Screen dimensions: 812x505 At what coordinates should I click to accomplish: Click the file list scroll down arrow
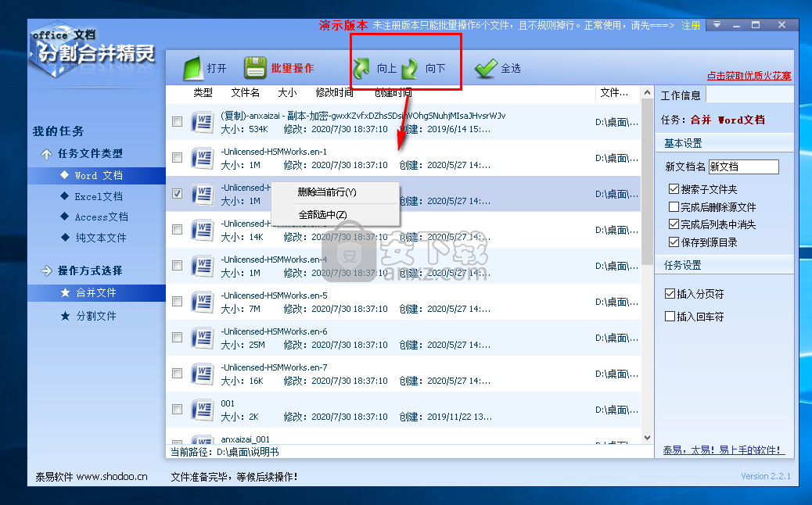tap(647, 438)
